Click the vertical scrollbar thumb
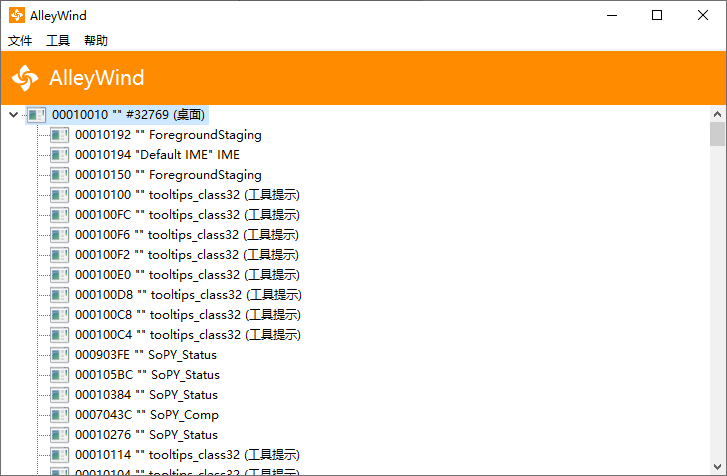This screenshot has height=476, width=727. 717,135
